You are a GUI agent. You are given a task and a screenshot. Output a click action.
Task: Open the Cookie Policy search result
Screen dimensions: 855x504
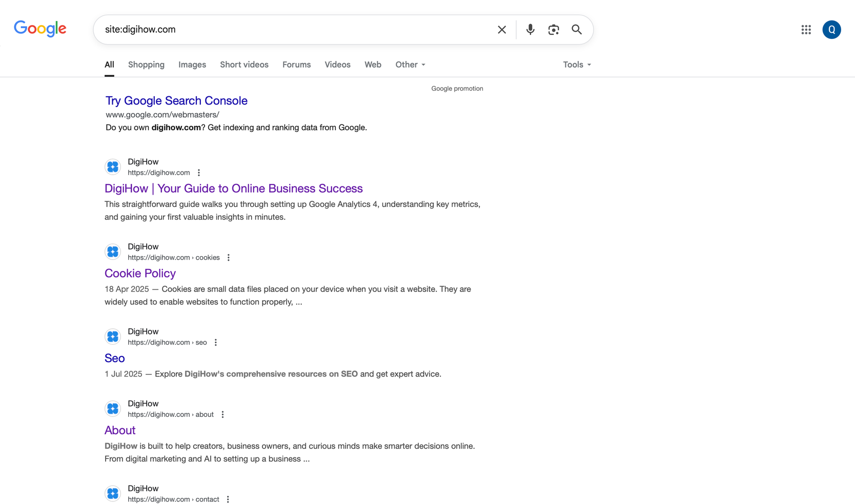140,273
